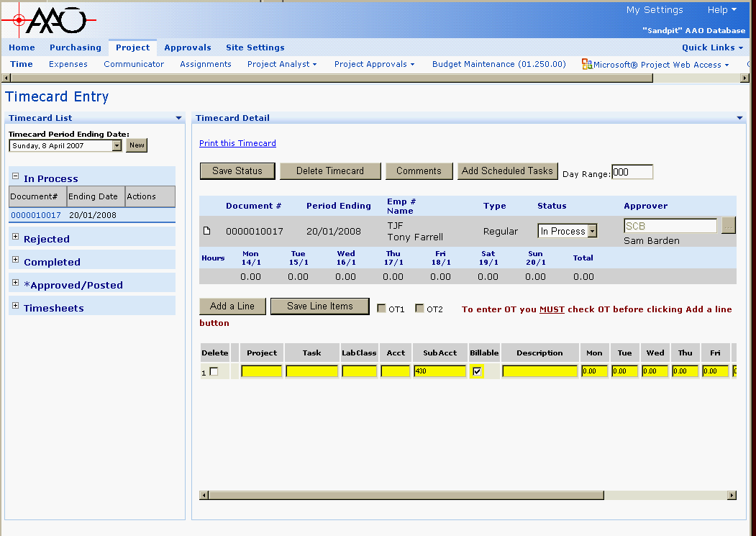The width and height of the screenshot is (756, 536).
Task: Click into the Day Range input field
Action: (632, 172)
